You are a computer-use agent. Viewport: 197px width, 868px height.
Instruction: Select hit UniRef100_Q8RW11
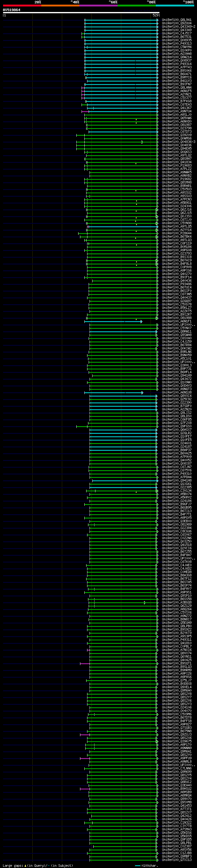(177, 331)
